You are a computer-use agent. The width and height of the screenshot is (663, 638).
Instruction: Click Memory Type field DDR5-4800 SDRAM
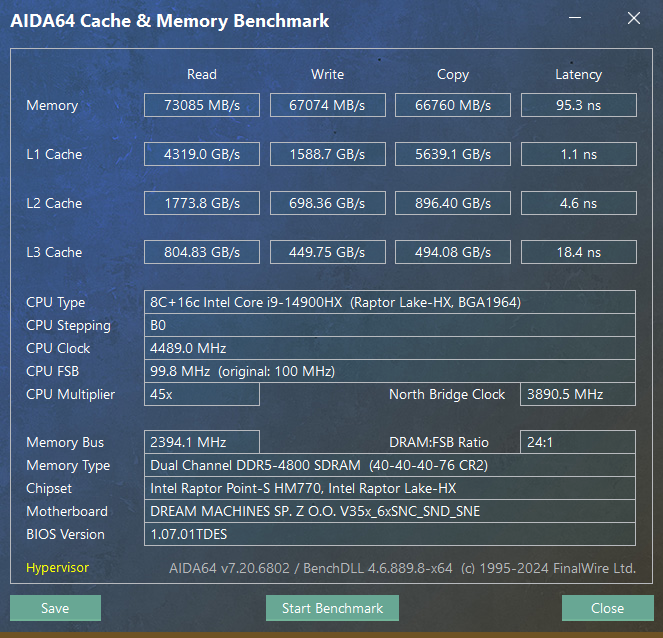[x=390, y=465]
